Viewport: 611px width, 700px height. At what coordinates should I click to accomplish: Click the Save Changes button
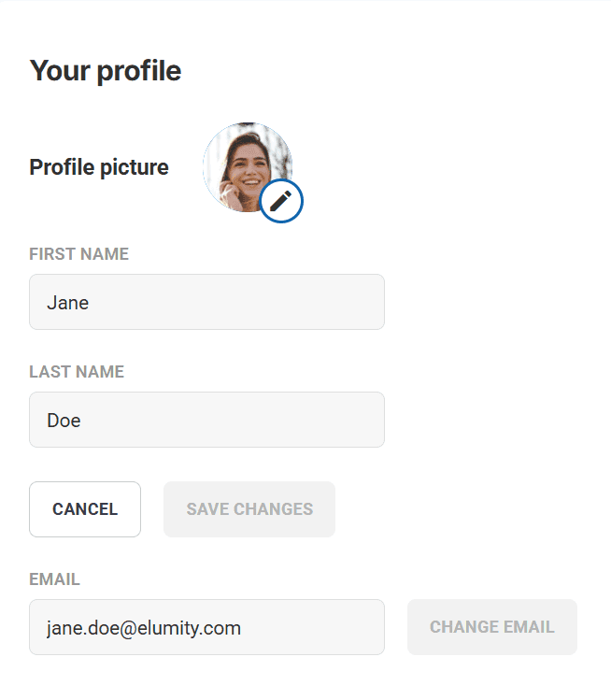click(249, 509)
